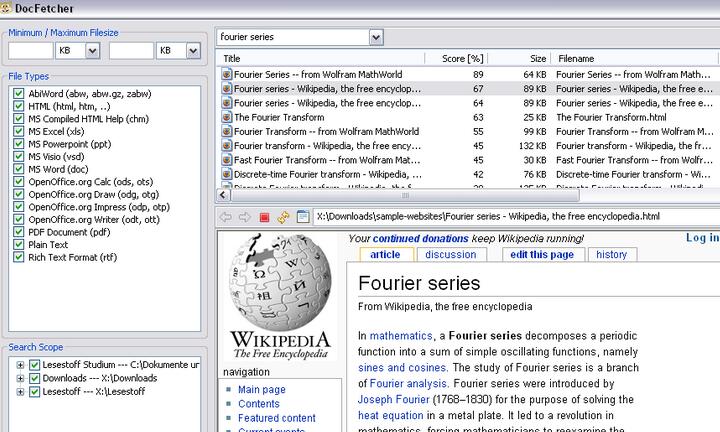Click the DocFetcher app icon in title bar

[6, 8]
